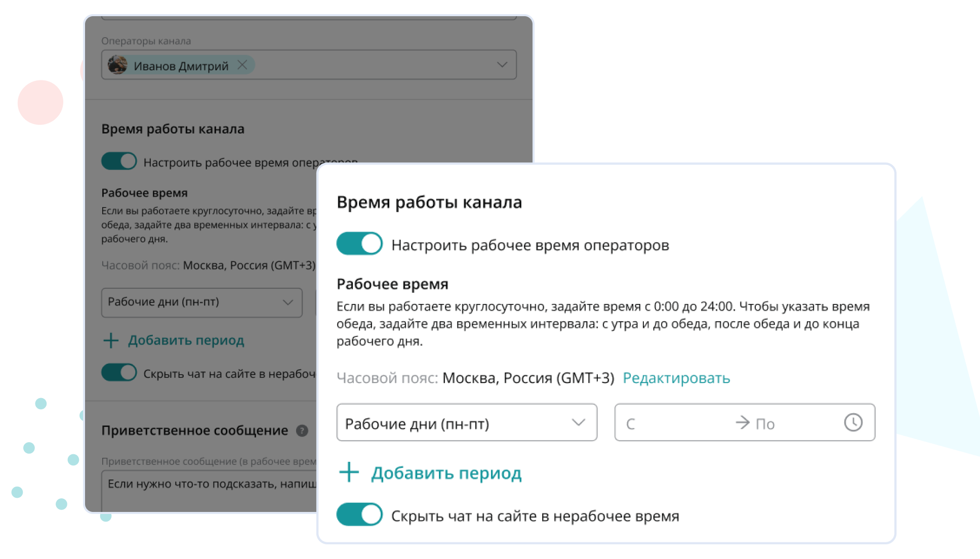
Task: Click the Часовой пояс Москва, Россия text
Action: [x=476, y=377]
